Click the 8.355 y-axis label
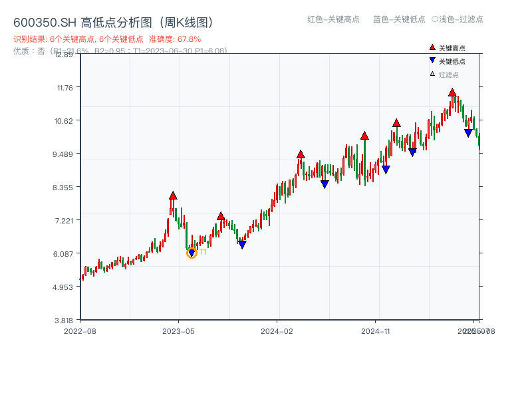 pyautogui.click(x=63, y=188)
